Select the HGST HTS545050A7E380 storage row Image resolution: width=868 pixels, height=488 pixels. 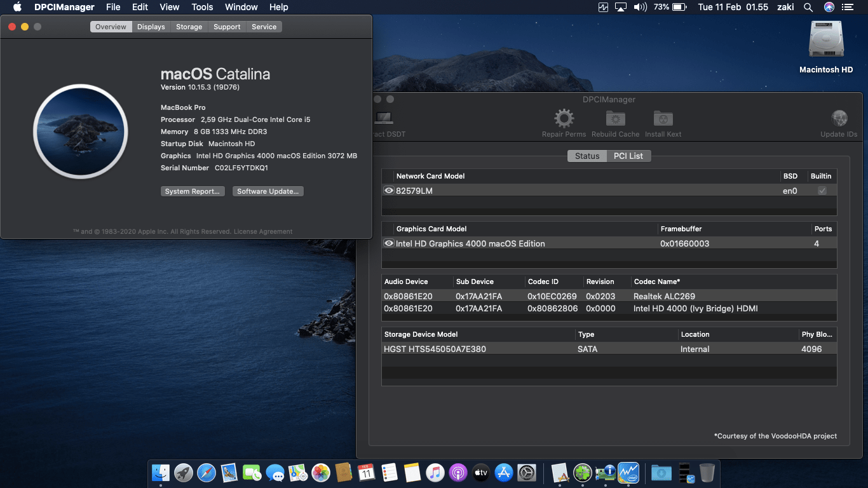click(x=609, y=349)
